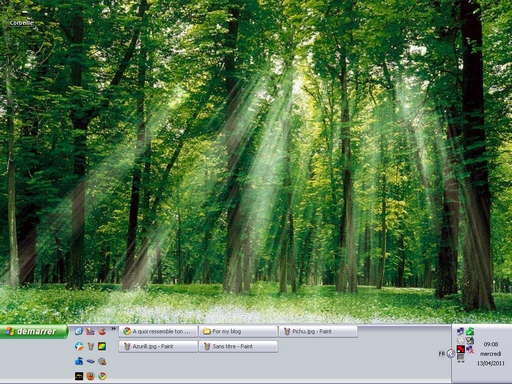
Task: Click the two-monitors network tray icon
Action: (461, 331)
